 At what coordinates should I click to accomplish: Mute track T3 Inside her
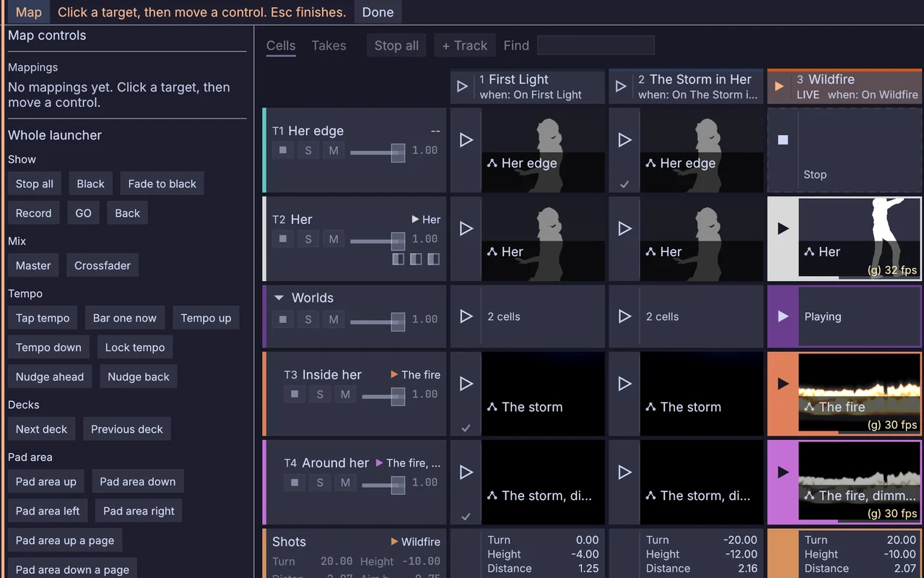pos(345,394)
